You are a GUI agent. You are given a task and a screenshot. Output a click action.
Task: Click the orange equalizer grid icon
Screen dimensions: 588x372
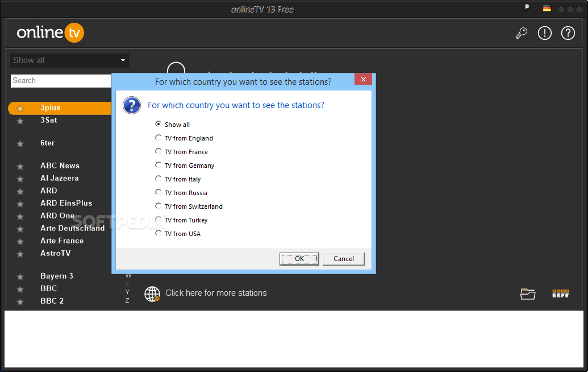(561, 294)
